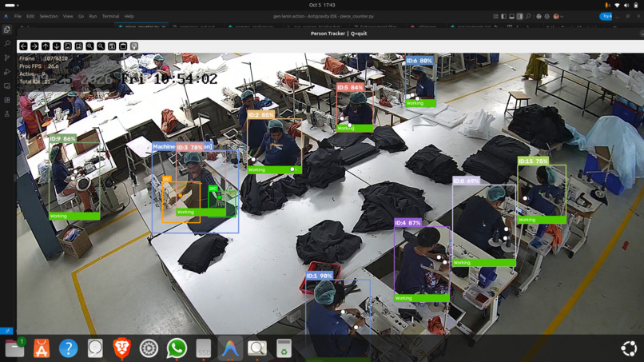Screen dimensions: 644x362
Task: Click the ID:8 69% detection label
Action: 466,181
